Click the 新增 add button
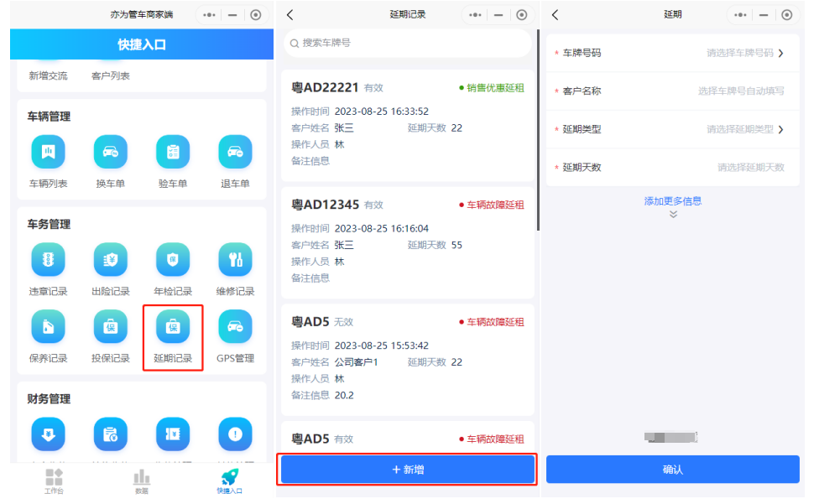Screen dimensions: 819x504 point(408,470)
